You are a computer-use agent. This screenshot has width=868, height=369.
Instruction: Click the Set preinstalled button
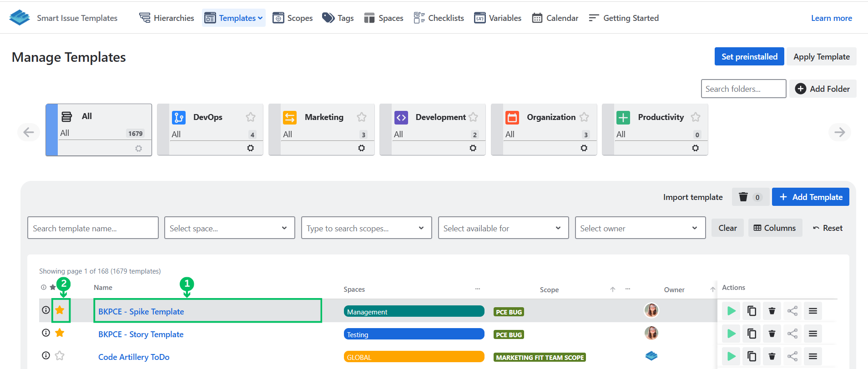coord(749,56)
